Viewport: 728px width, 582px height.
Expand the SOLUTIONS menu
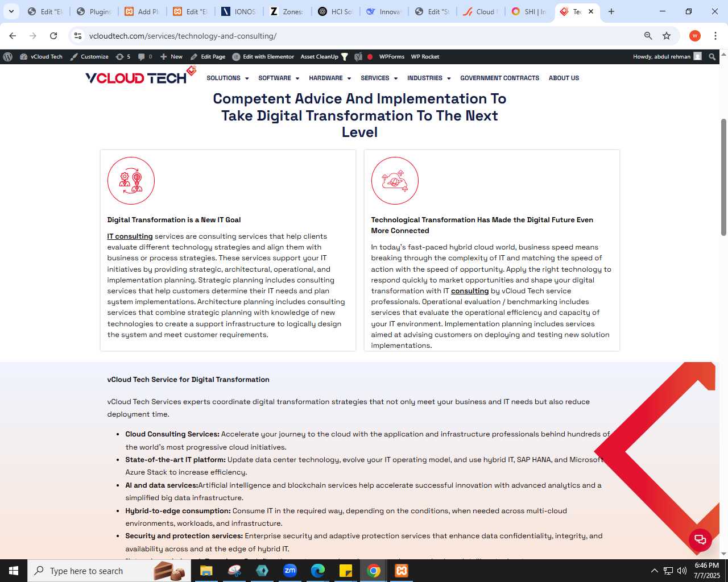point(227,78)
